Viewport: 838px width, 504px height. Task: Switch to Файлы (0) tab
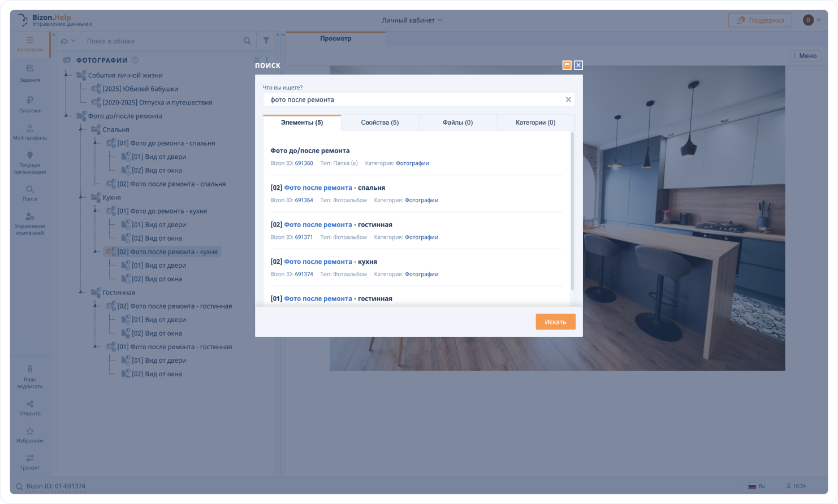(457, 123)
